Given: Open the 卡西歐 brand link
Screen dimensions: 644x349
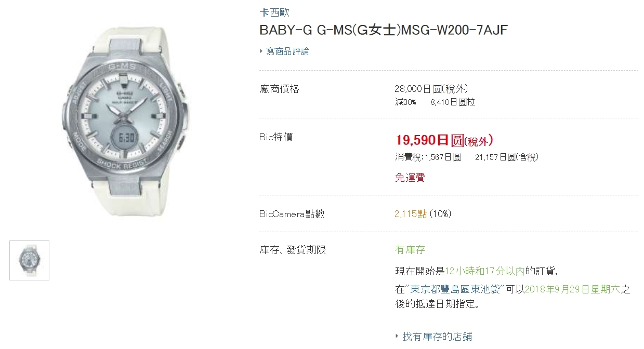Looking at the screenshot, I should pos(274,12).
